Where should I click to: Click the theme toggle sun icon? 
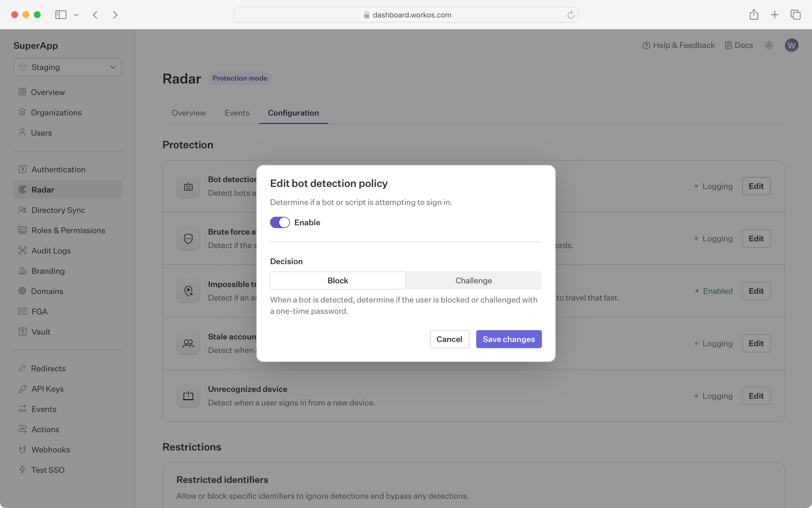tap(769, 45)
